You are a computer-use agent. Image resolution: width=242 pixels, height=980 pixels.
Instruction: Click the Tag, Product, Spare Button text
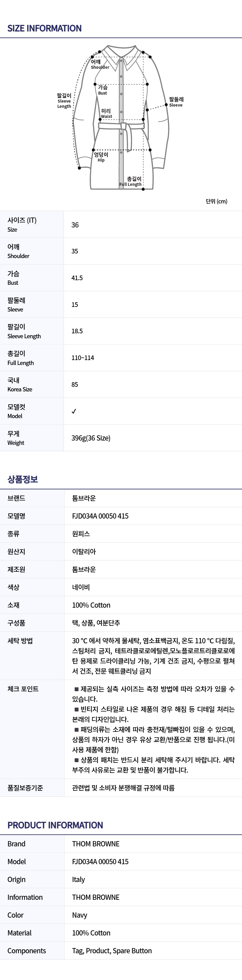click(x=112, y=951)
